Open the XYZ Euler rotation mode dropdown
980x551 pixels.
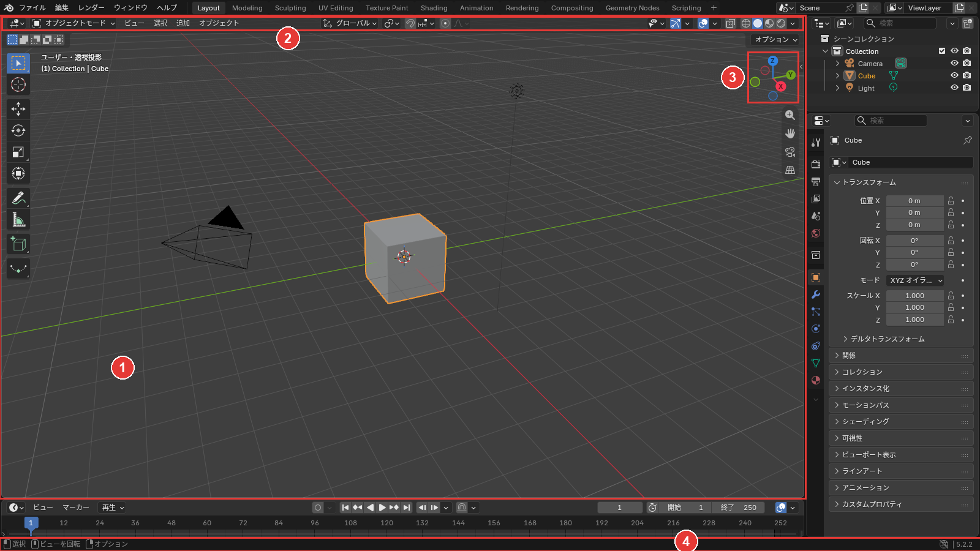pyautogui.click(x=915, y=280)
